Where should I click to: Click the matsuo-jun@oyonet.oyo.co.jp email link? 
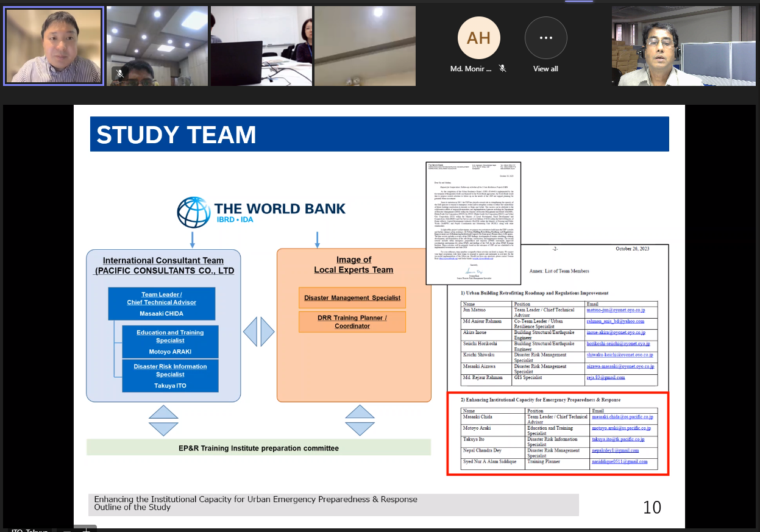point(614,311)
